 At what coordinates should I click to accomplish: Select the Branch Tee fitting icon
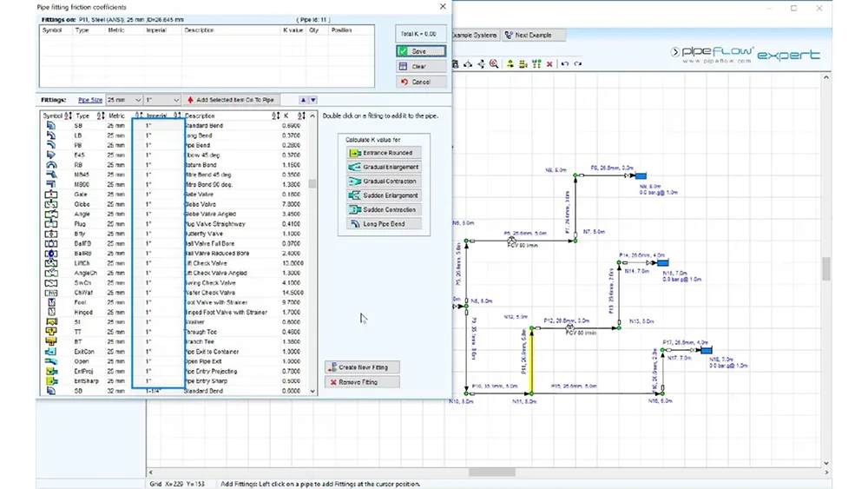click(51, 341)
